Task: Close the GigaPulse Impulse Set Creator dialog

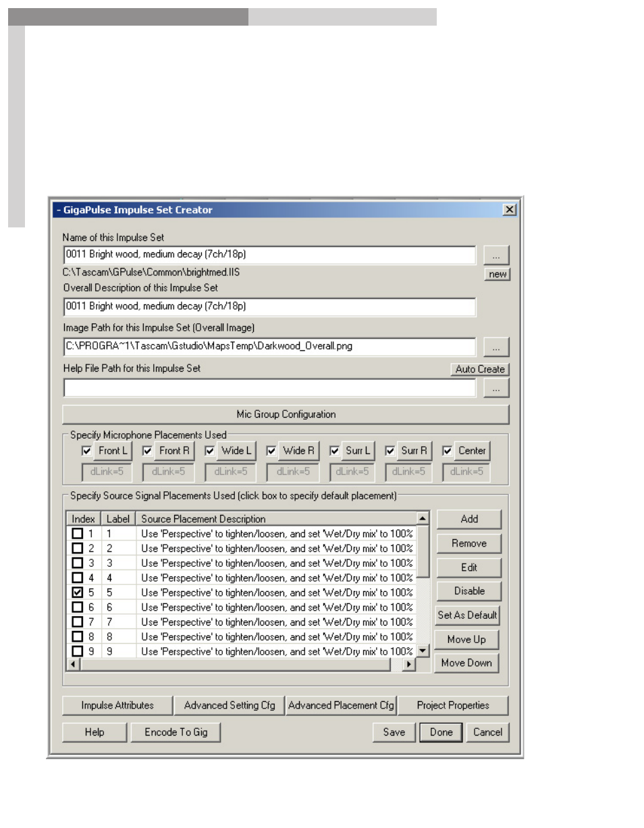Action: click(x=510, y=210)
